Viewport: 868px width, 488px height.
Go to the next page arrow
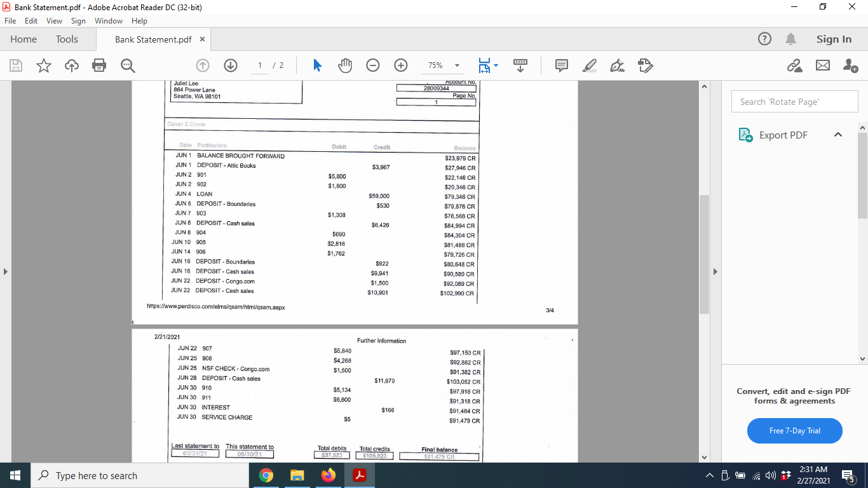[231, 65]
